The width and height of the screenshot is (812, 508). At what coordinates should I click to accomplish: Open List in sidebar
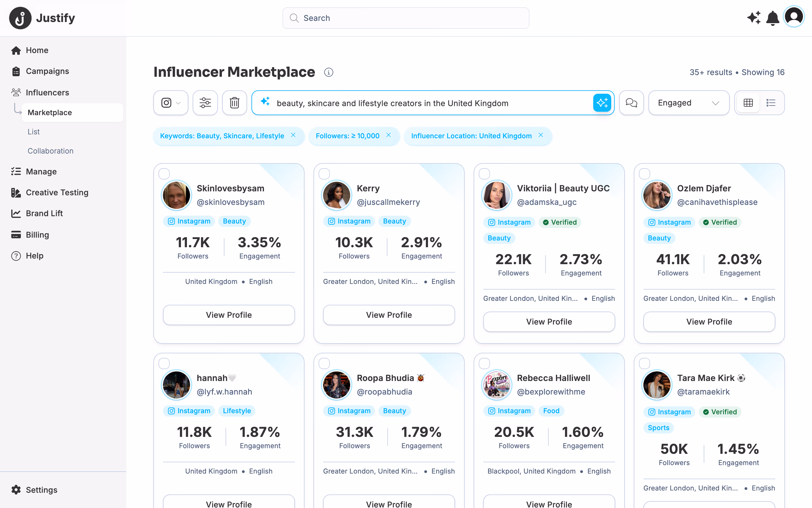pyautogui.click(x=34, y=132)
